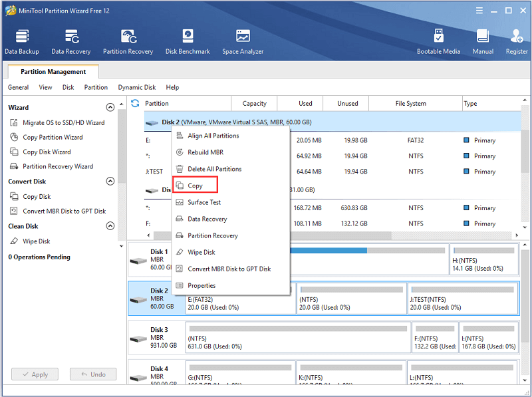The height and width of the screenshot is (397, 532).
Task: Refresh the partition list
Action: pos(135,103)
